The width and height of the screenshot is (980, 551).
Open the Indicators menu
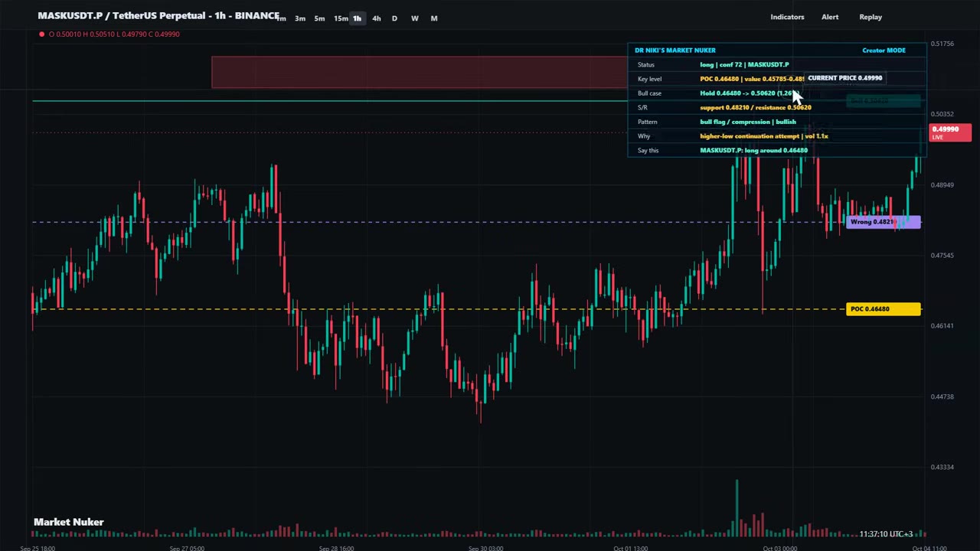coord(787,17)
